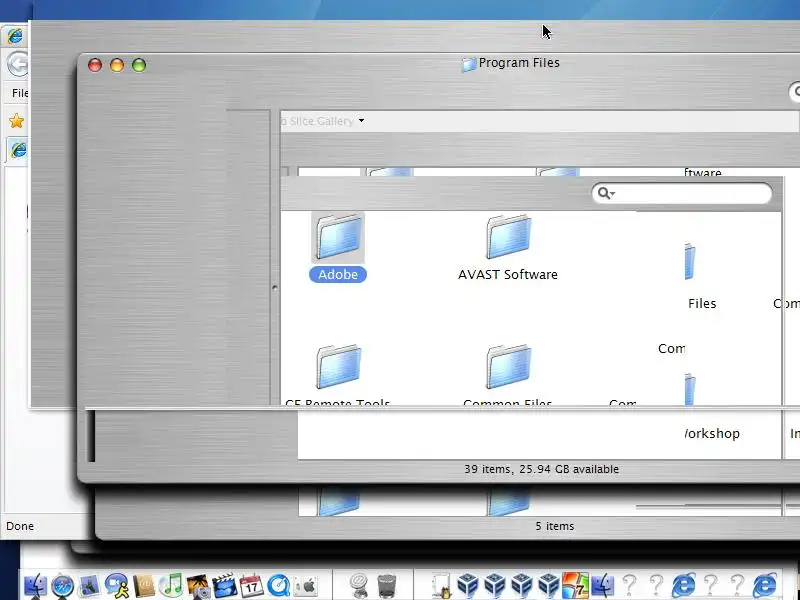Open the Trash in the dock
This screenshot has width=800, height=600.
tap(387, 585)
